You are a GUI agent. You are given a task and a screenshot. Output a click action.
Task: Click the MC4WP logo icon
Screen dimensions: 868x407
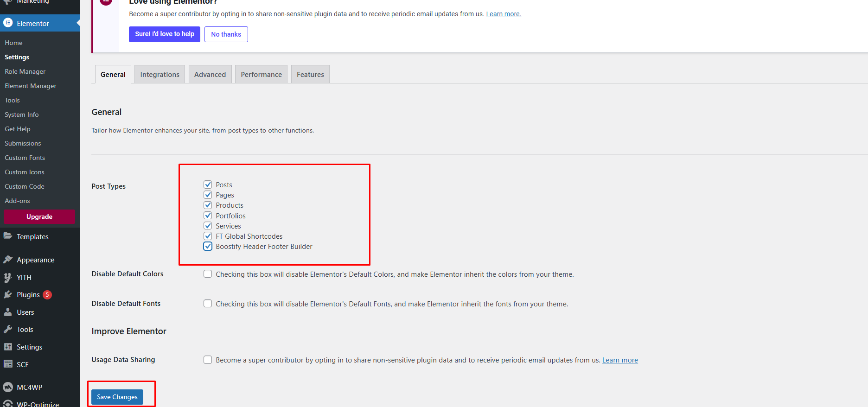(x=8, y=387)
